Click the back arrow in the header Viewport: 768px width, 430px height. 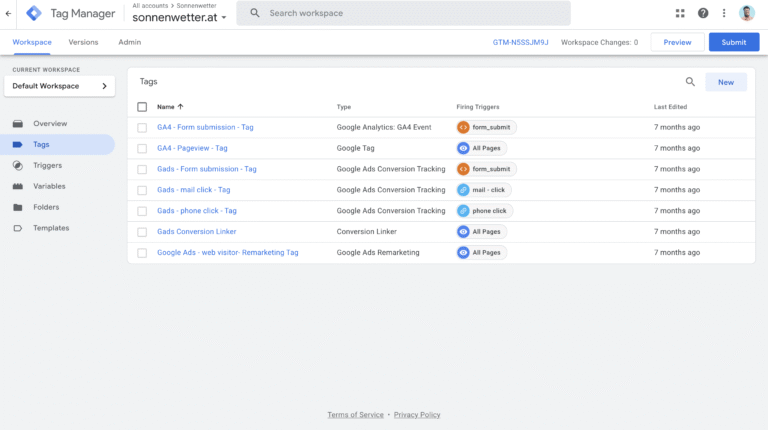(9, 13)
